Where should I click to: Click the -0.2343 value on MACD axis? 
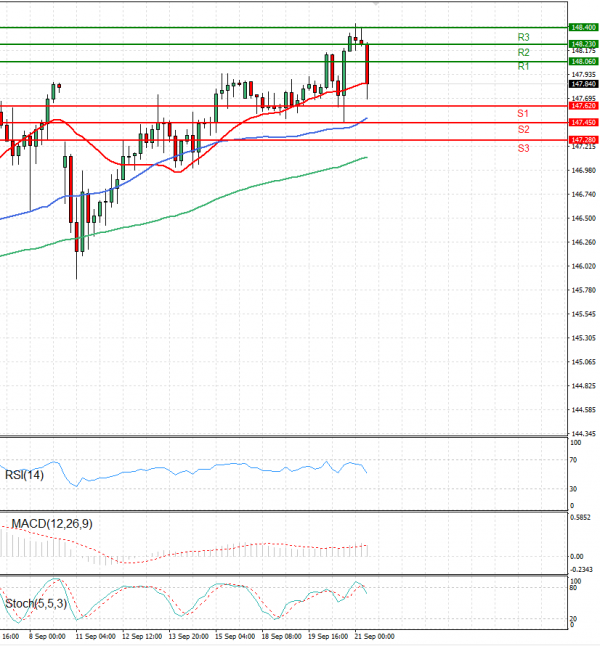click(581, 570)
